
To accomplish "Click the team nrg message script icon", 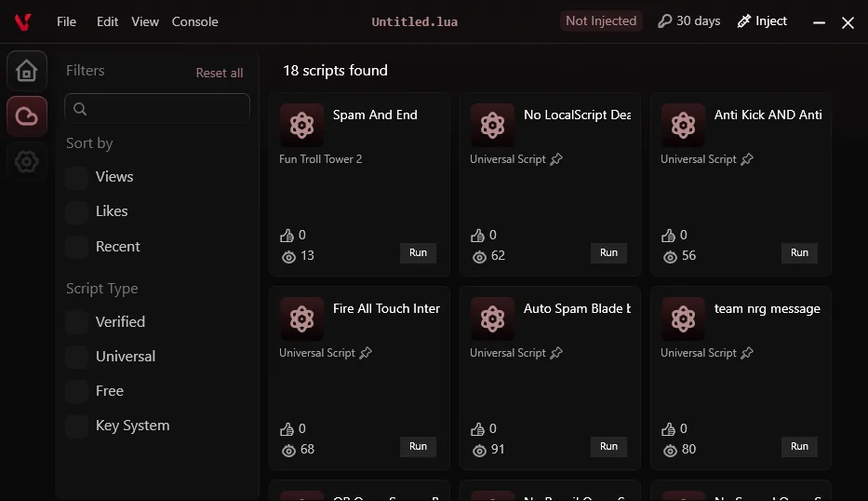I will click(683, 318).
